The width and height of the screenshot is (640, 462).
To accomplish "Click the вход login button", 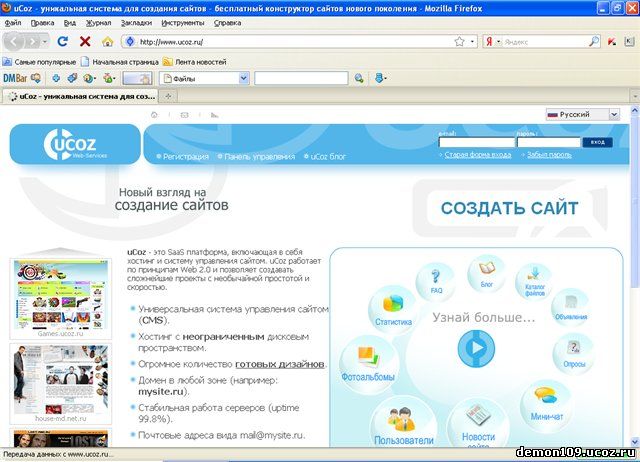I will 598,142.
